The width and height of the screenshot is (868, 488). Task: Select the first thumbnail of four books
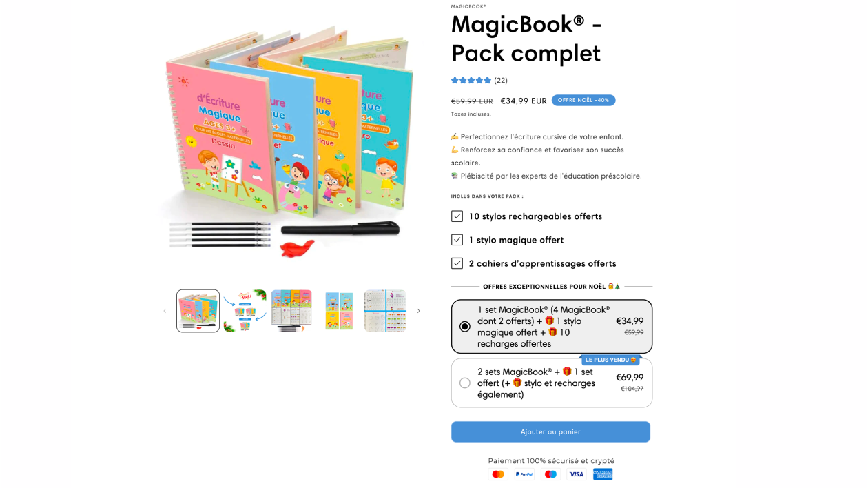point(198,311)
